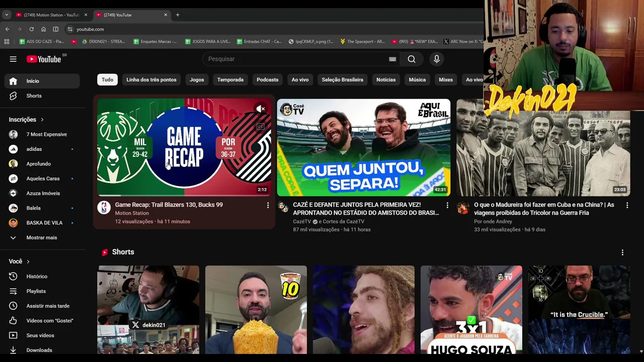Open the ADS DO CAZE bookmark
Screen dimensions: 644x362
click(x=42, y=41)
